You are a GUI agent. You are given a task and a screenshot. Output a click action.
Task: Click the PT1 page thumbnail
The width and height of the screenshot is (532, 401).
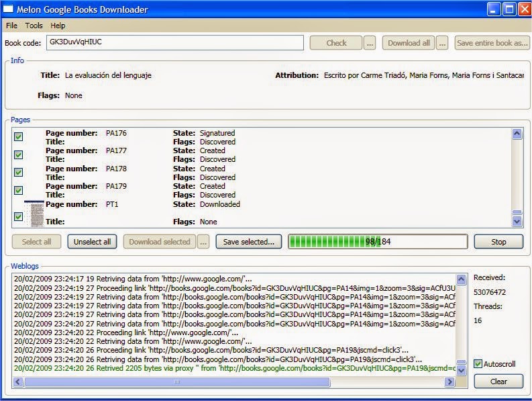tap(34, 214)
